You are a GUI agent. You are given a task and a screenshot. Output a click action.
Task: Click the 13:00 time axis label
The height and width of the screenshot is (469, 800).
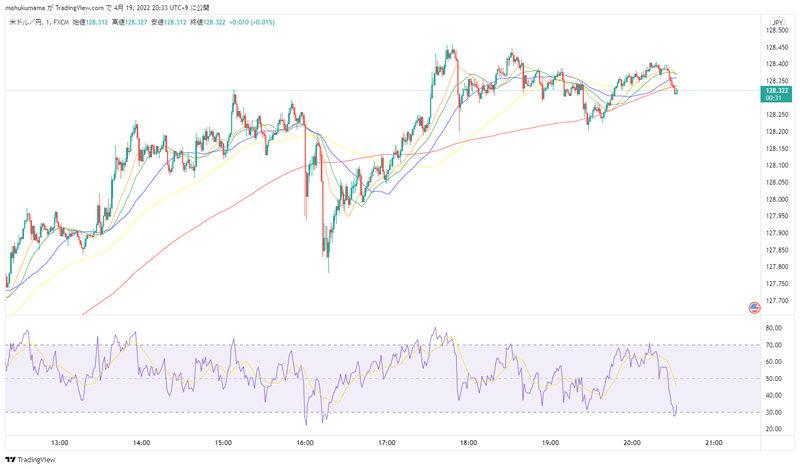pyautogui.click(x=60, y=443)
